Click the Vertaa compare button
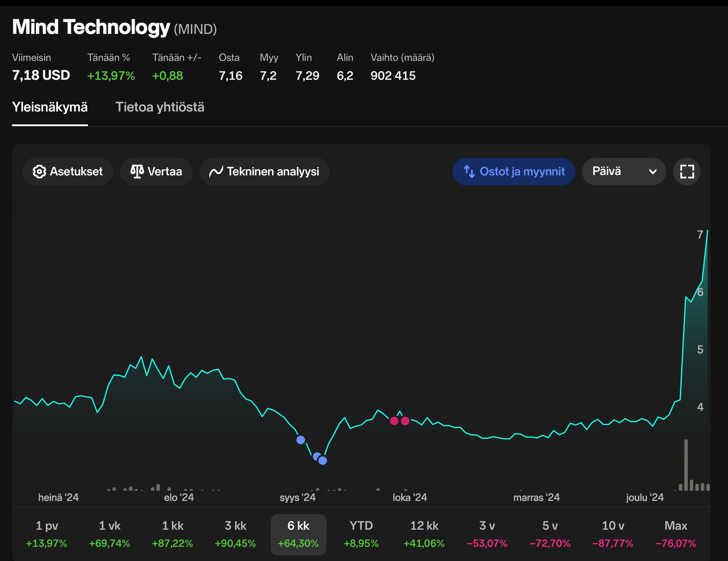 click(x=156, y=172)
